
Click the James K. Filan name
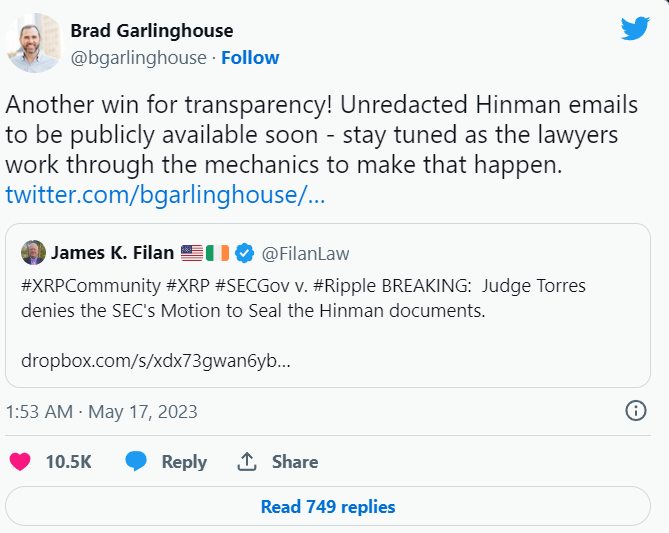pos(112,253)
